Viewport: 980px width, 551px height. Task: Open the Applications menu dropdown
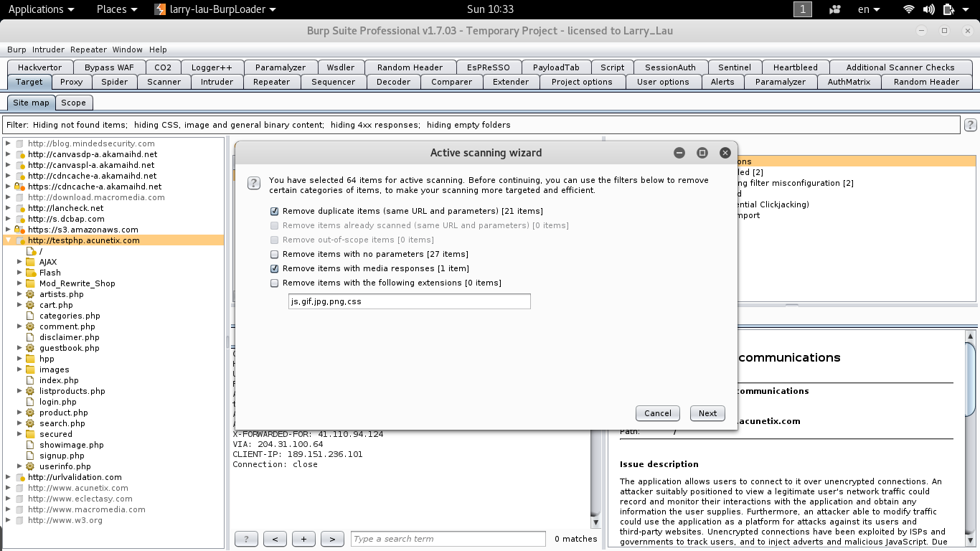point(41,9)
